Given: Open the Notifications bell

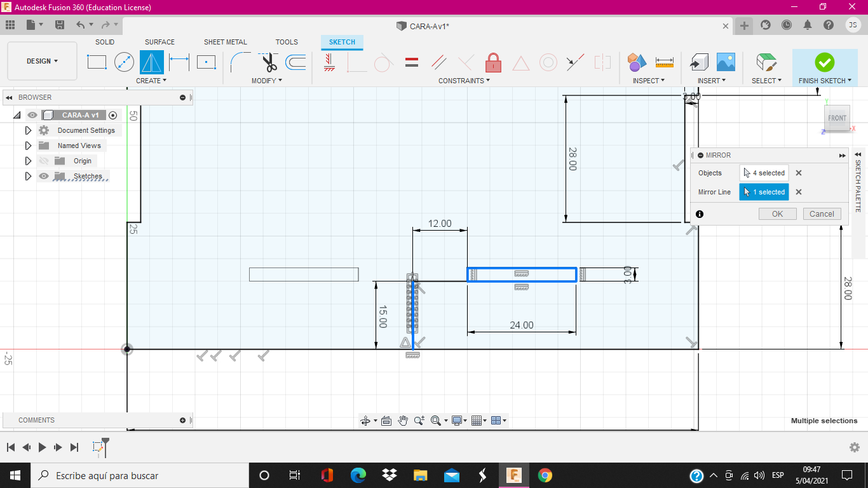Looking at the screenshot, I should point(808,25).
